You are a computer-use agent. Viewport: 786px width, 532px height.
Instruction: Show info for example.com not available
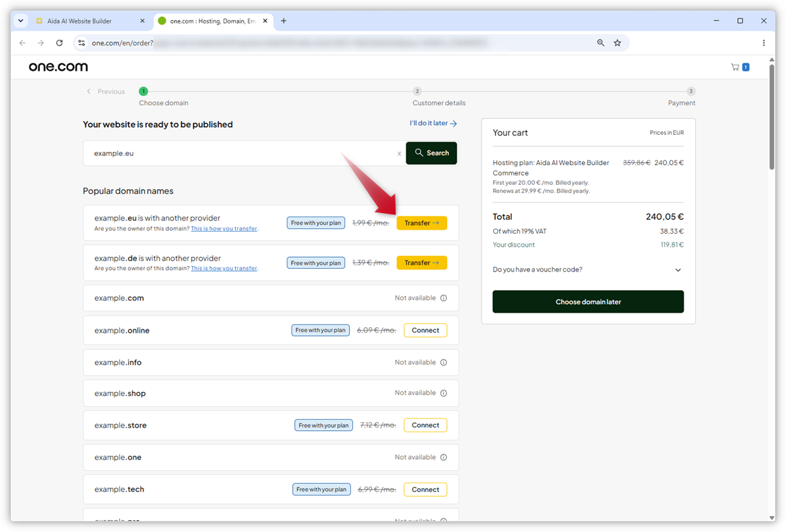point(444,298)
